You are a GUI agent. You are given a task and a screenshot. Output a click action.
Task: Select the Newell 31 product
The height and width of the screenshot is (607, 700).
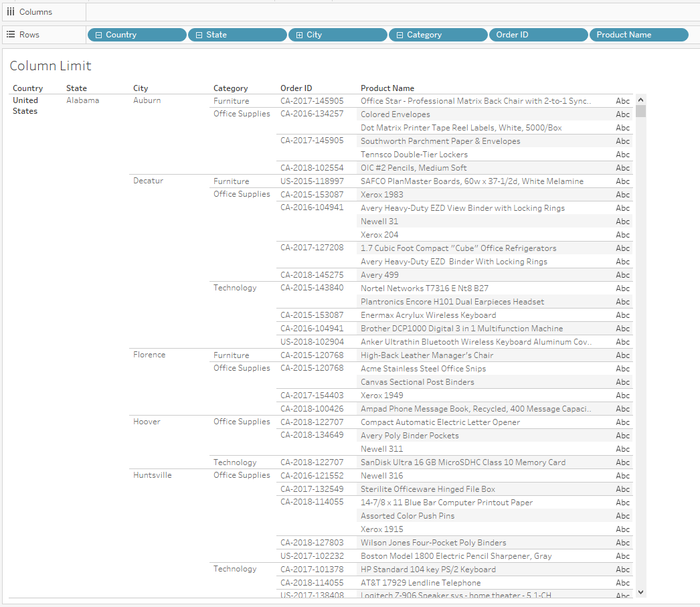point(379,222)
